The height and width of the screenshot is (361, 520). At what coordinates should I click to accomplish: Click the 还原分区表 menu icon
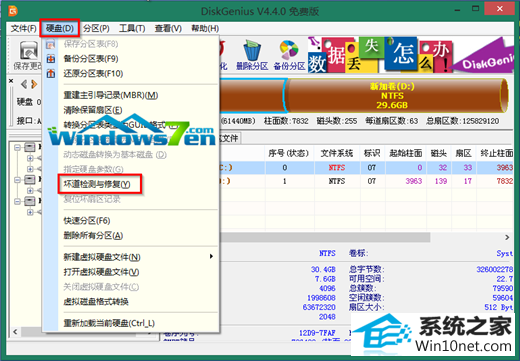point(51,73)
